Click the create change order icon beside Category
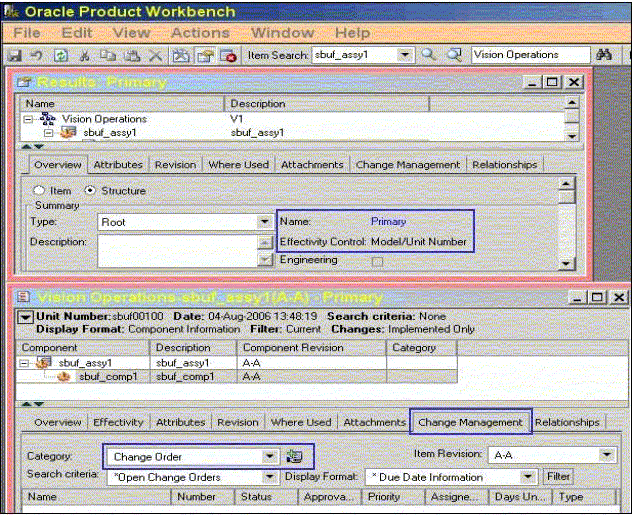Image resolution: width=632 pixels, height=515 pixels. click(x=294, y=456)
